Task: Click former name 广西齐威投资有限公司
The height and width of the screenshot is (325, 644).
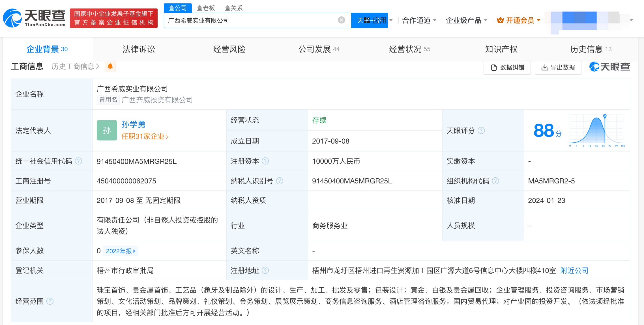Action: click(x=157, y=100)
